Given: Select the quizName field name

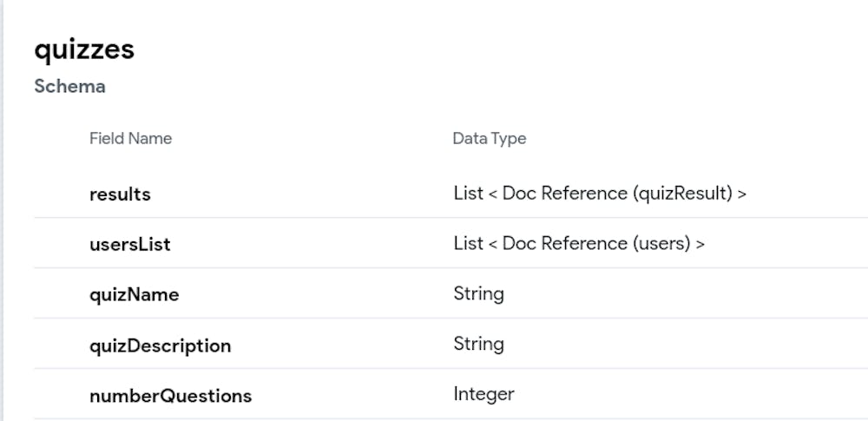Looking at the screenshot, I should tap(134, 295).
